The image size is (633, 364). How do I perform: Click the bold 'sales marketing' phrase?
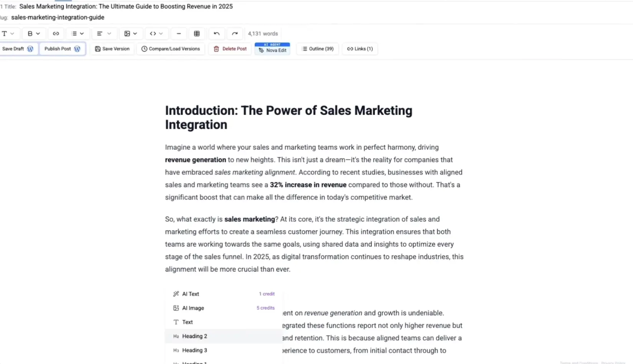pyautogui.click(x=250, y=219)
